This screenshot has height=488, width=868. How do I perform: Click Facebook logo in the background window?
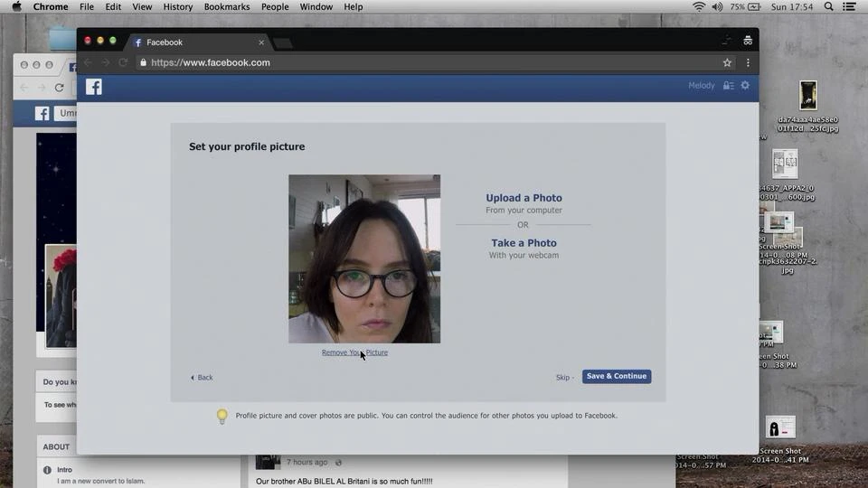click(x=42, y=114)
